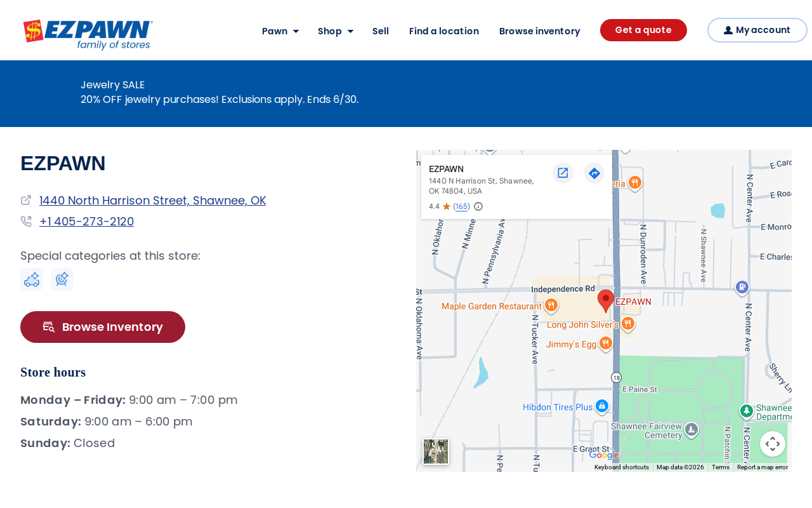The width and height of the screenshot is (812, 508).
Task: Click the vehicle category icon
Action: tap(32, 279)
